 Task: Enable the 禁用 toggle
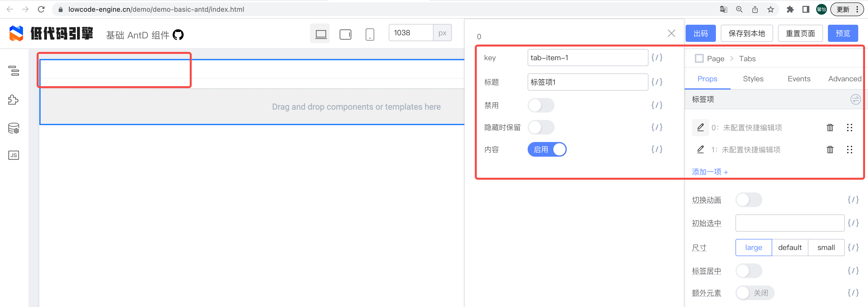coord(541,105)
